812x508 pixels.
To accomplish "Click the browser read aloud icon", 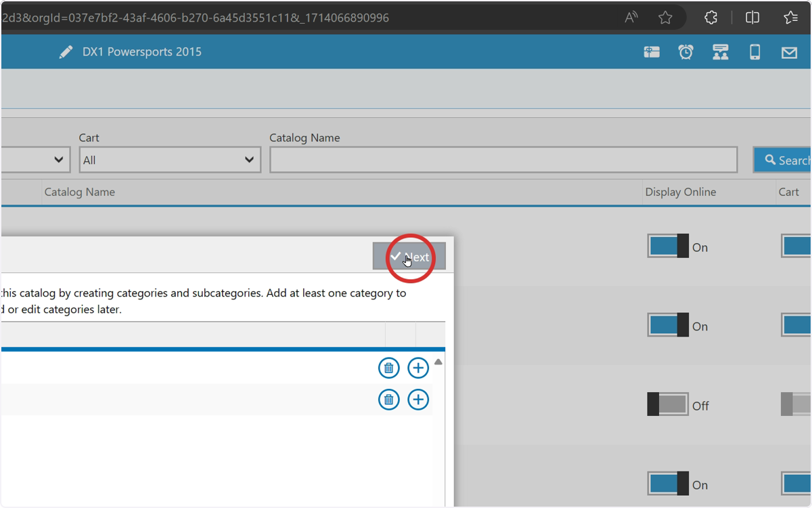I will pyautogui.click(x=631, y=18).
